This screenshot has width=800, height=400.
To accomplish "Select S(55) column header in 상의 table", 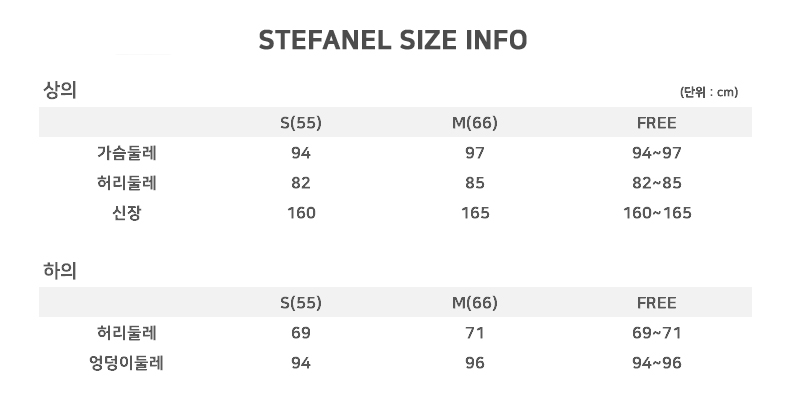I will tap(301, 123).
